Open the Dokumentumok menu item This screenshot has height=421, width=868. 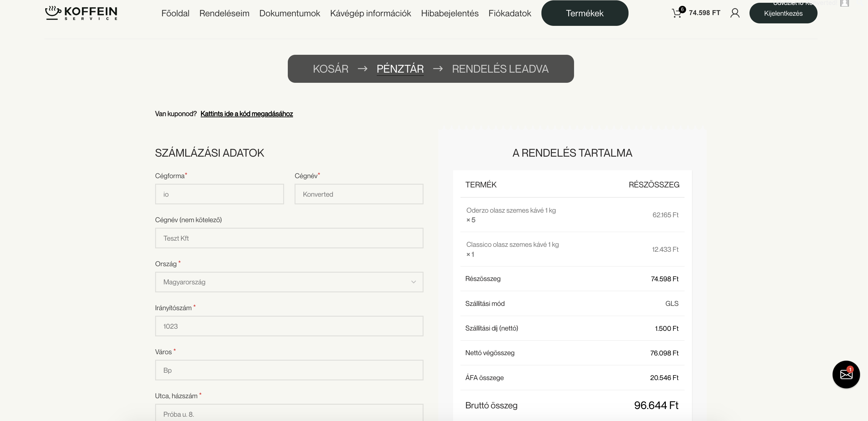coord(289,13)
